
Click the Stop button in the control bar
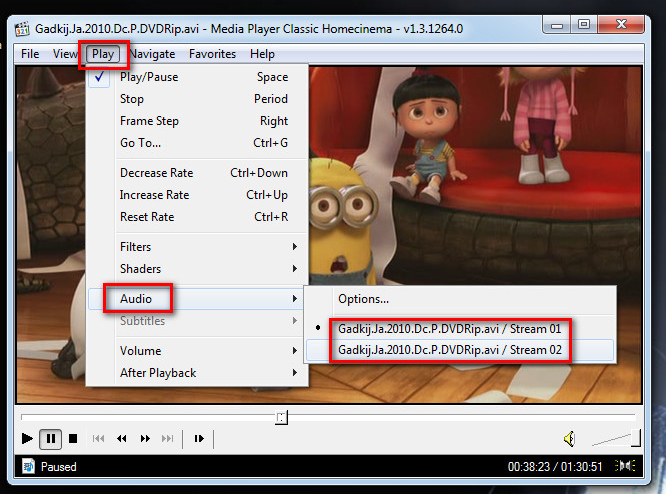pos(73,438)
